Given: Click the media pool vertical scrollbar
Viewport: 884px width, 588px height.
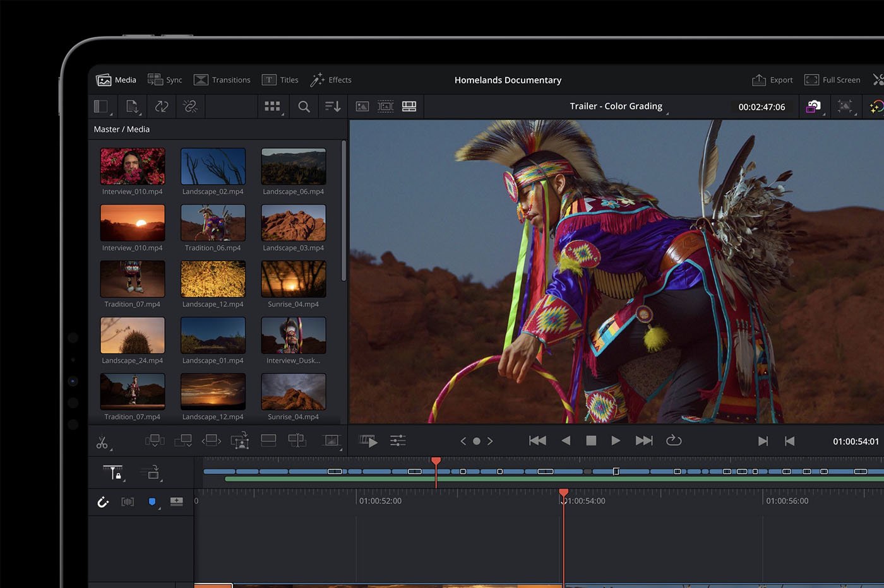Looking at the screenshot, I should [343, 211].
